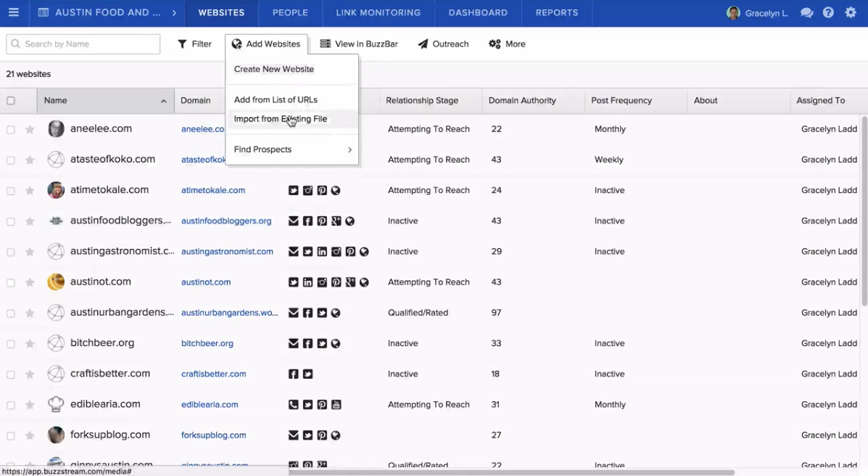Switch to the Dashboard tab
This screenshot has height=476, width=868.
point(478,13)
